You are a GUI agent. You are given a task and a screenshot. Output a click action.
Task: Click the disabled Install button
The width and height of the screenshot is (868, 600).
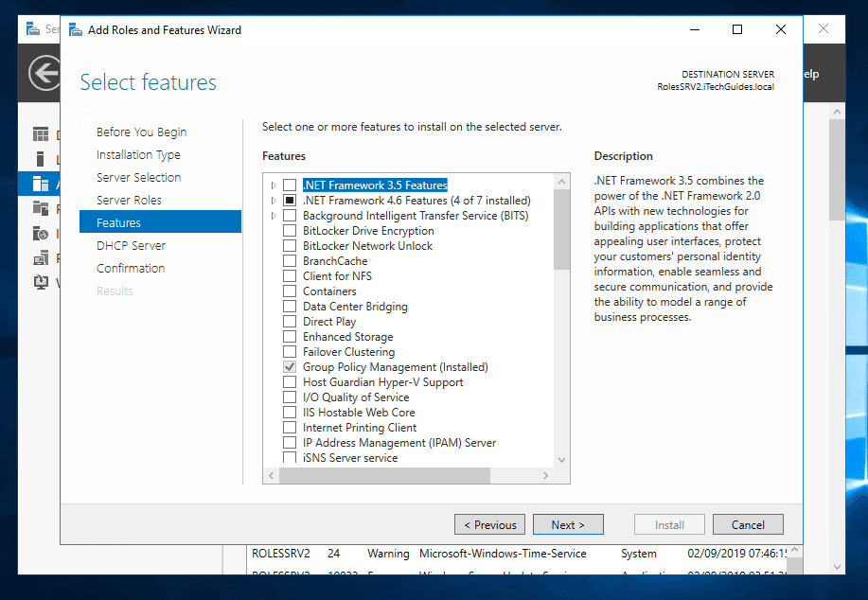pos(669,524)
